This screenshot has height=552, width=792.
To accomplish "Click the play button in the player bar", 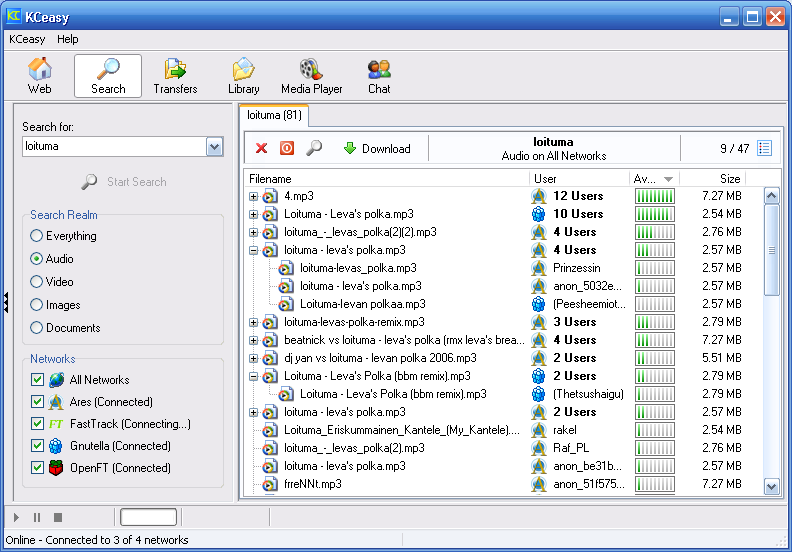I will click(x=16, y=517).
